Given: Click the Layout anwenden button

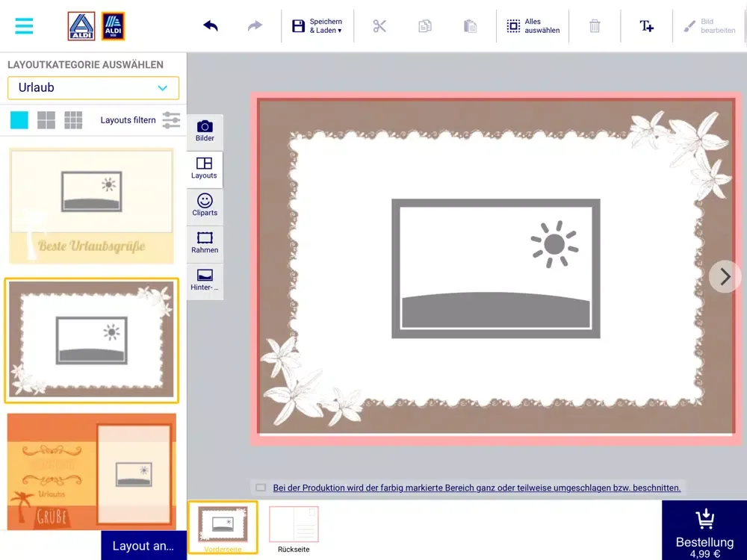Looking at the screenshot, I should [x=143, y=546].
